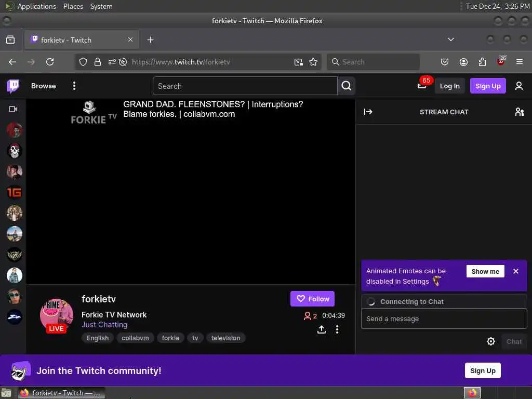View site security lock info

(98, 62)
